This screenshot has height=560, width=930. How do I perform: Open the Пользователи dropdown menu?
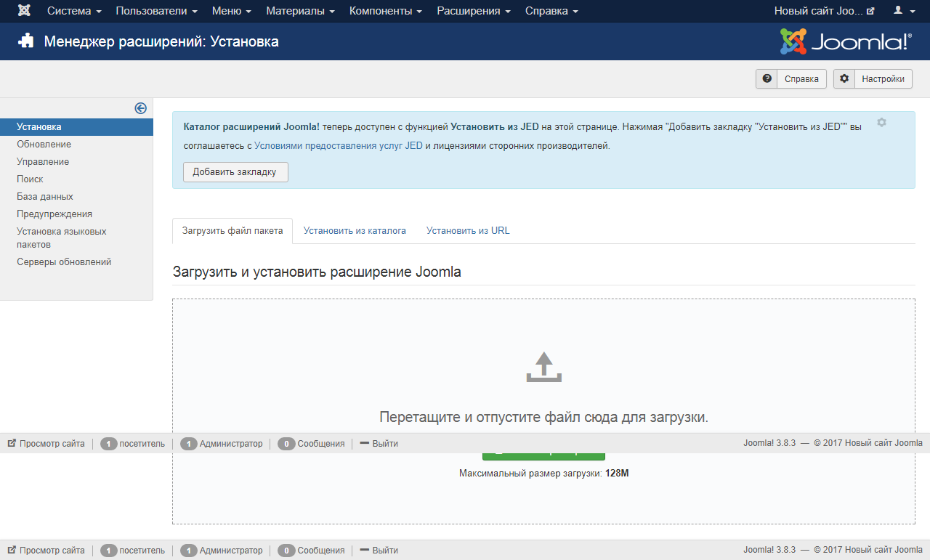(x=156, y=11)
